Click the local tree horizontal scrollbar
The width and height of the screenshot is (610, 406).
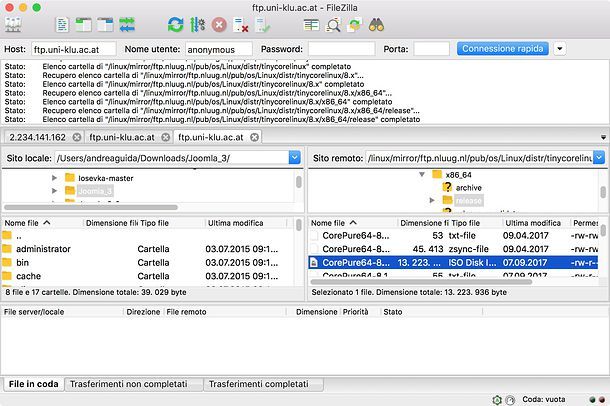[91, 207]
